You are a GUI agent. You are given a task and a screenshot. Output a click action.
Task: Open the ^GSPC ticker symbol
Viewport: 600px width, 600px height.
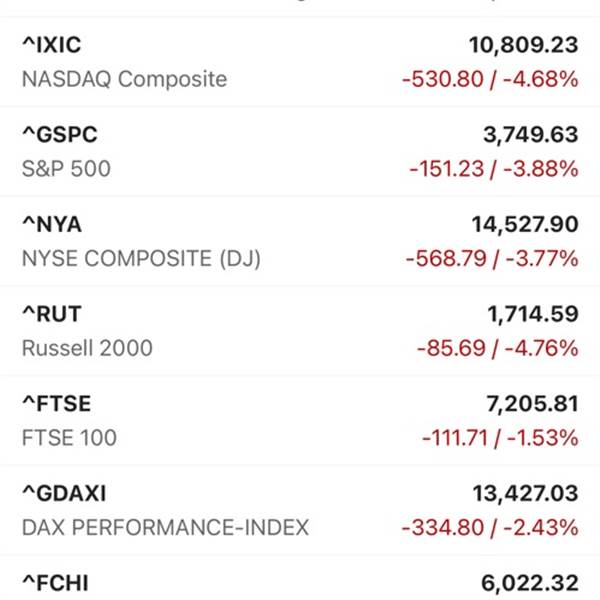60,135
